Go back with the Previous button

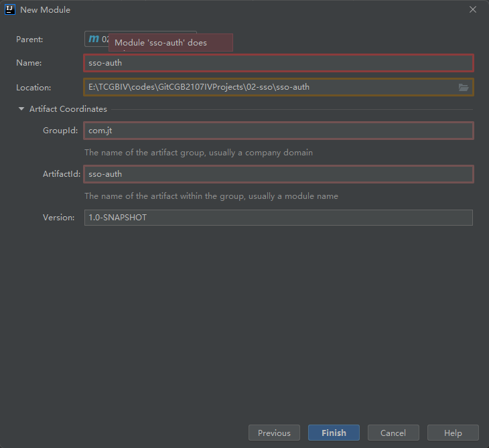click(x=274, y=433)
